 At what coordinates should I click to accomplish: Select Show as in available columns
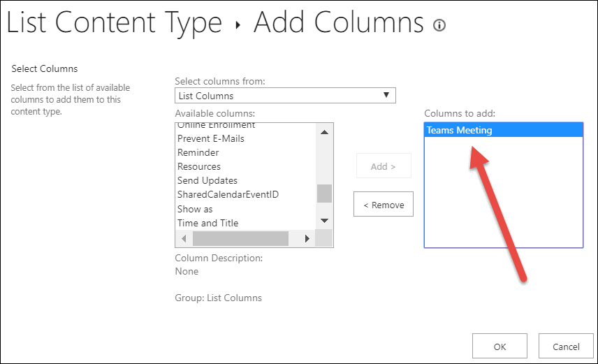coord(195,209)
